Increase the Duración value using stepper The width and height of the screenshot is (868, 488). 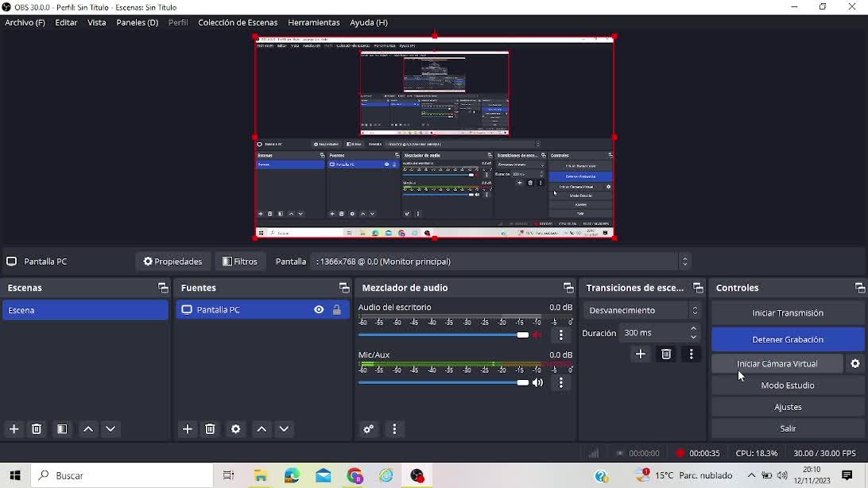point(694,329)
